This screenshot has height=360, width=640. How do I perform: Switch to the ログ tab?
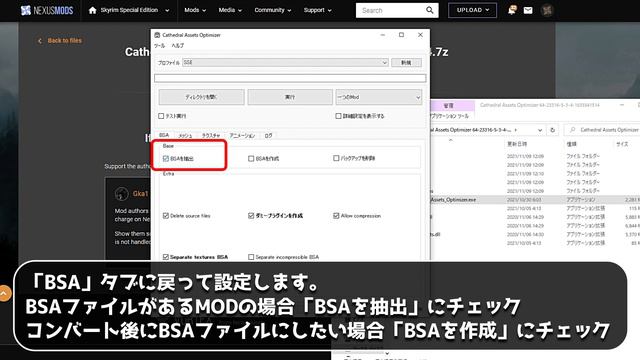point(268,136)
